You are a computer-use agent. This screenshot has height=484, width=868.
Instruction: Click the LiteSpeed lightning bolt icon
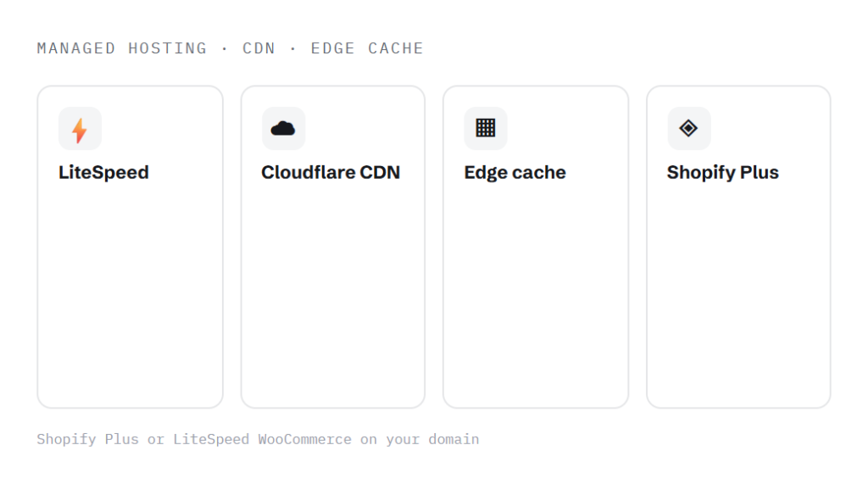tap(80, 131)
